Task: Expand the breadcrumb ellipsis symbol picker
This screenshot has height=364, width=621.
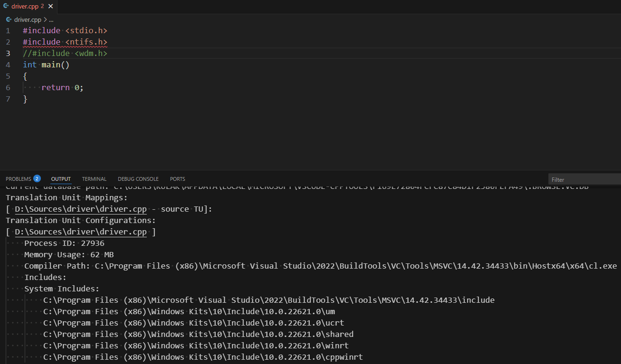Action: 51,20
